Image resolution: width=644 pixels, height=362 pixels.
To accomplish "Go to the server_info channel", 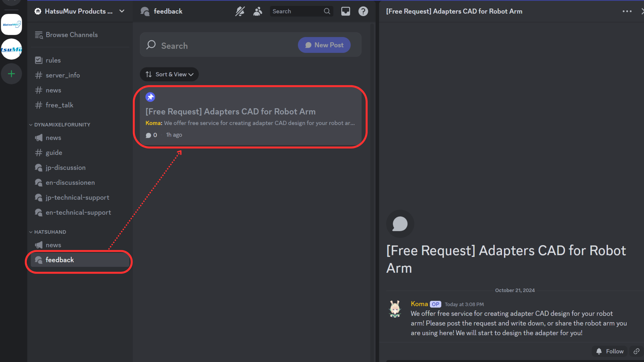I will point(63,75).
